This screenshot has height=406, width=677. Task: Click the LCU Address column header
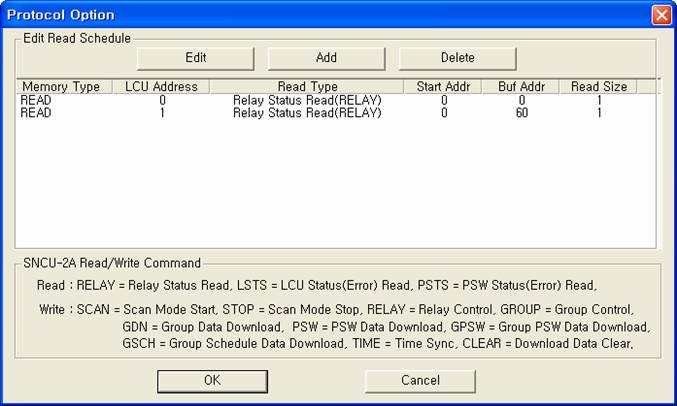tap(161, 87)
